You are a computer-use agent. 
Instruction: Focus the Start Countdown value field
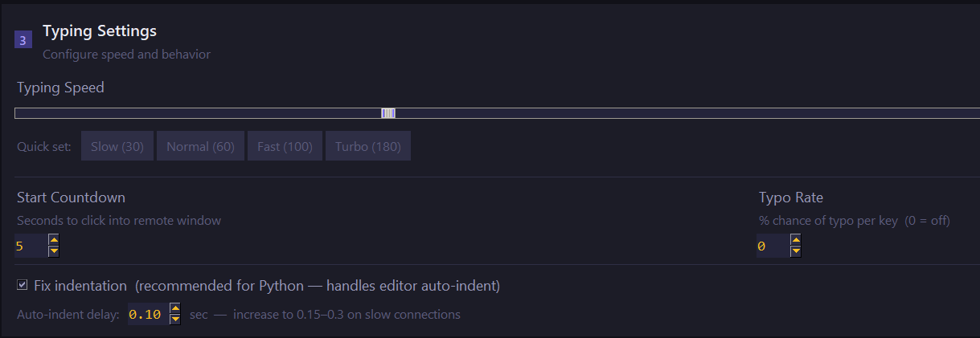(31, 246)
